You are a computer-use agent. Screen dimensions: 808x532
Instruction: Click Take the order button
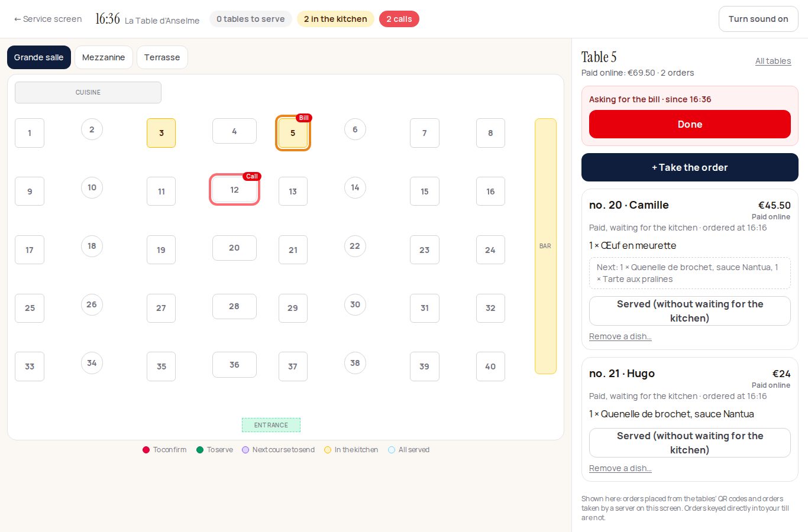click(690, 167)
